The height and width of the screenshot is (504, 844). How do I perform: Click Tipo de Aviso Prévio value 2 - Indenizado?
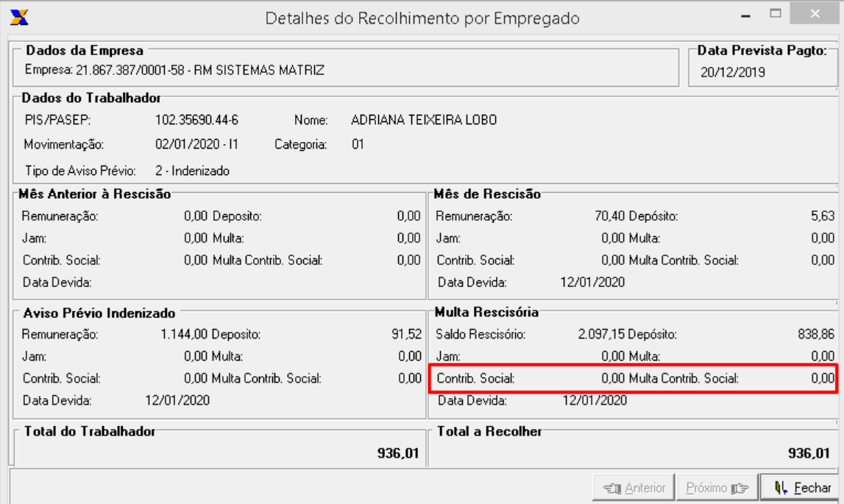(x=192, y=171)
